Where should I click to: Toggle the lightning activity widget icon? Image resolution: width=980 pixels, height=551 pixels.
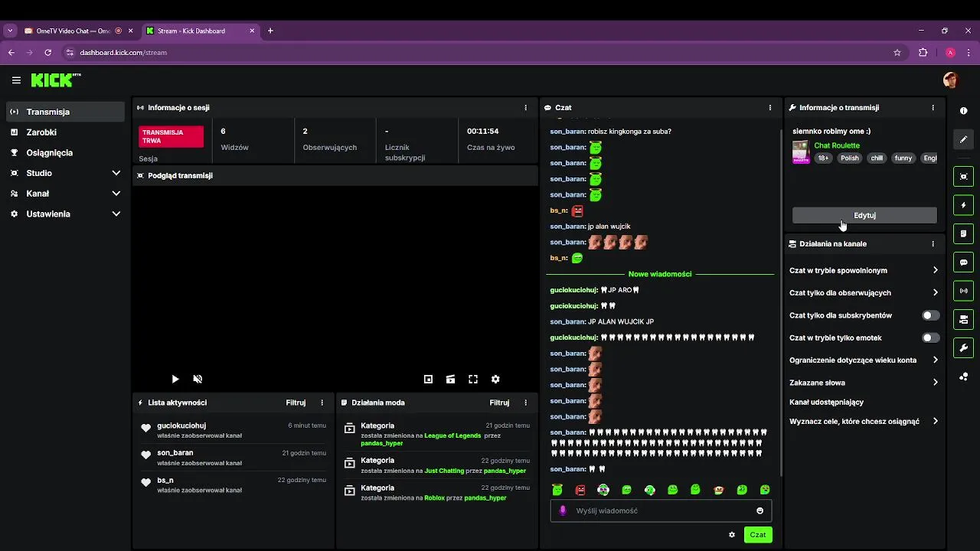click(963, 205)
